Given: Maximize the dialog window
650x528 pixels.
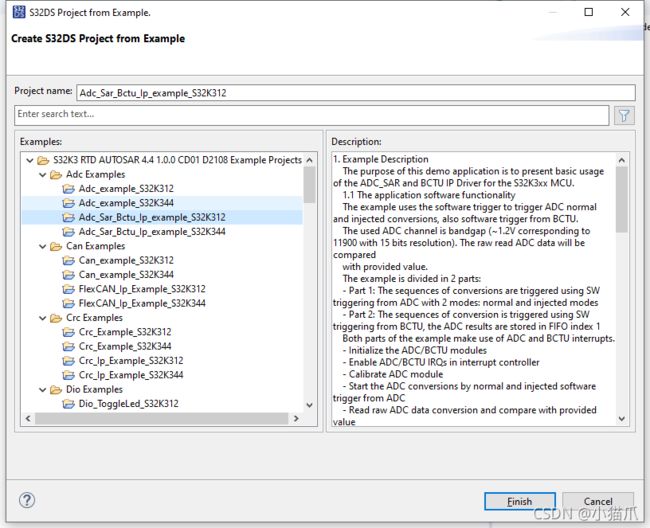Looking at the screenshot, I should click(x=589, y=12).
